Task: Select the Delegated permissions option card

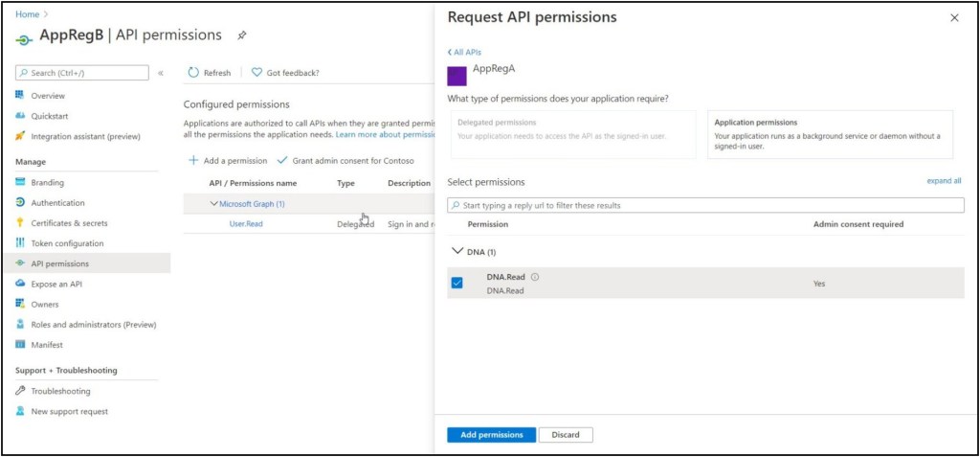Action: 572,134
